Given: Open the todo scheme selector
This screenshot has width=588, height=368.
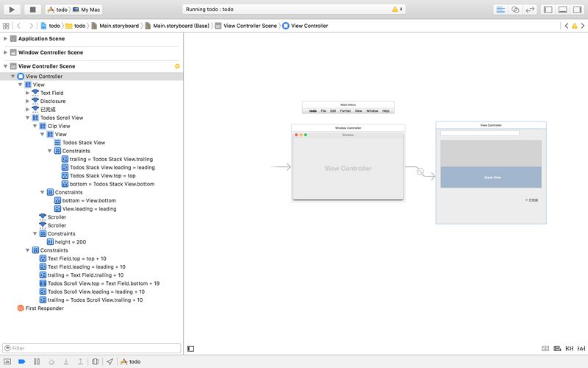Looking at the screenshot, I should pos(57,10).
